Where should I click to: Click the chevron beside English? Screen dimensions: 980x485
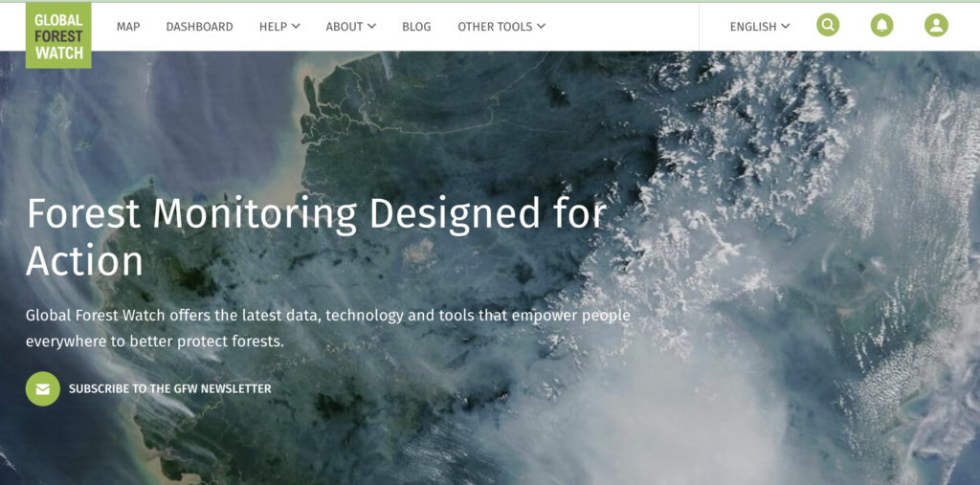point(786,27)
